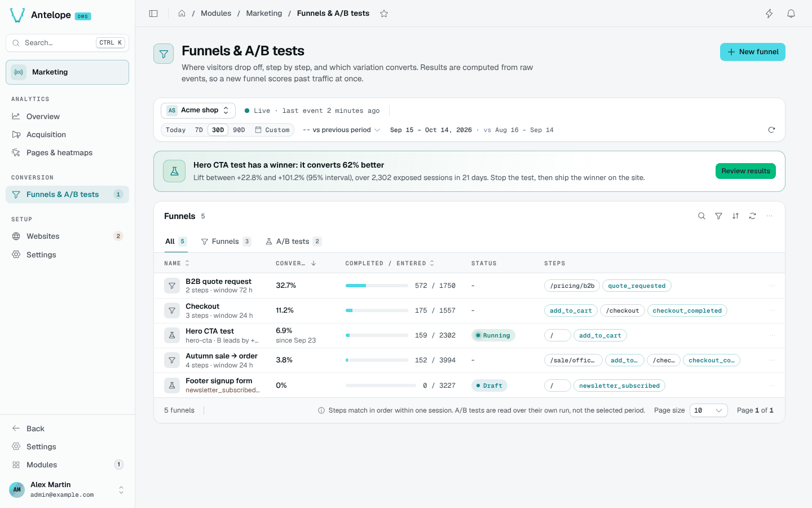Click Review results button
812x508 pixels.
(745, 171)
